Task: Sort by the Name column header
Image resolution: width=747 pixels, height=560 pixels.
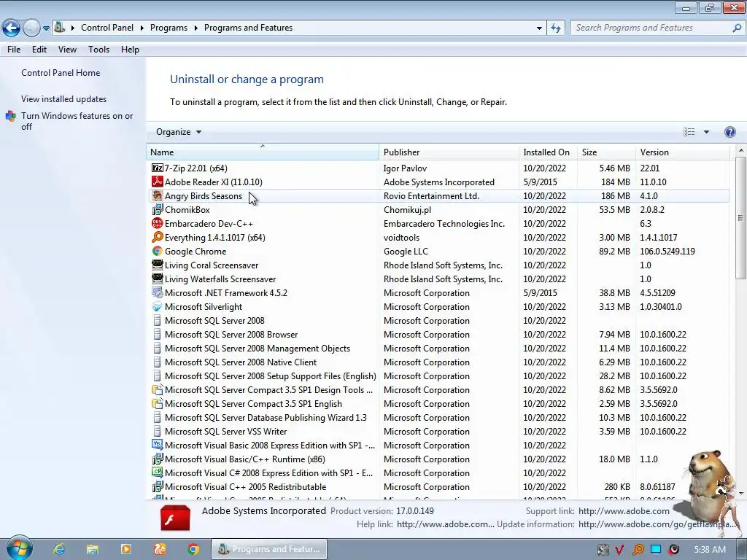Action: [262, 152]
